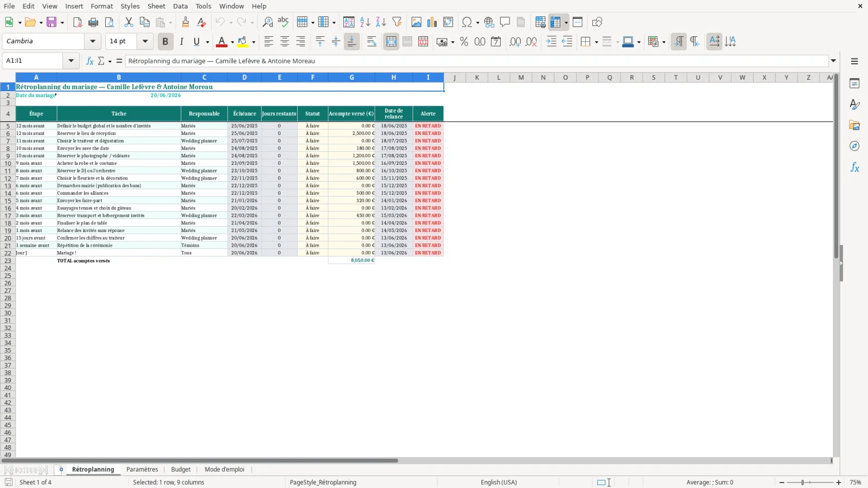Insert a chart via toolbar icon

pos(432,22)
